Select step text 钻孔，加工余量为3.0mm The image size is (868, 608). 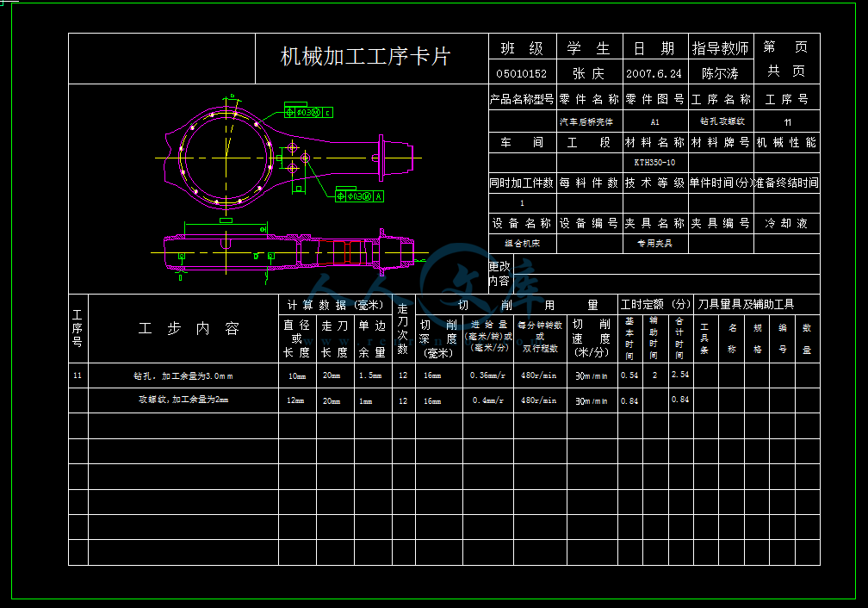[183, 376]
